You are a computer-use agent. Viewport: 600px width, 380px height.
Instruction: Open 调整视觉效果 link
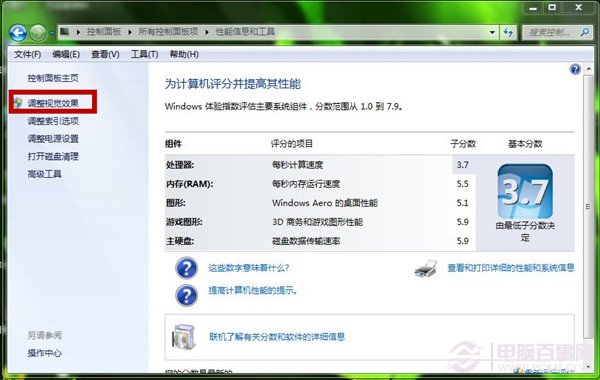coord(53,103)
